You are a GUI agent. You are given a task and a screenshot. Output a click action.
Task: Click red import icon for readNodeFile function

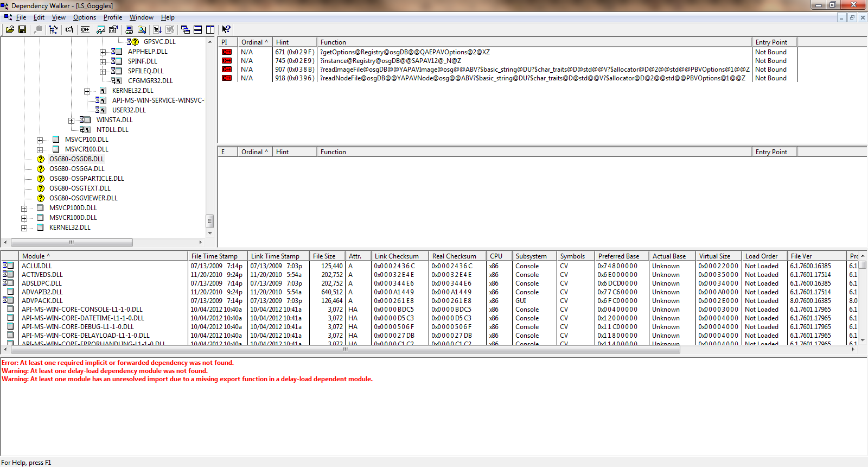[227, 78]
